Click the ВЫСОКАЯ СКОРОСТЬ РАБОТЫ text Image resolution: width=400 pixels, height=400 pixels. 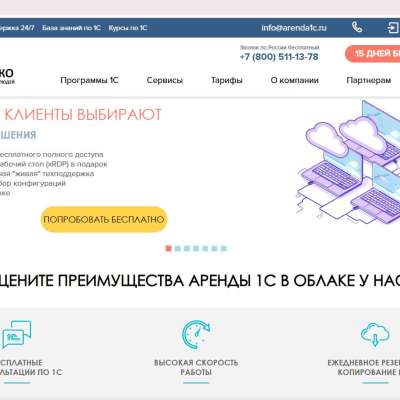click(196, 367)
